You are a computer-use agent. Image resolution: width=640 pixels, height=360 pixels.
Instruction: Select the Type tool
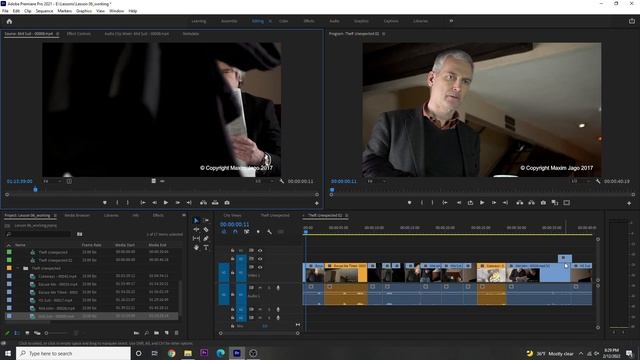206,247
